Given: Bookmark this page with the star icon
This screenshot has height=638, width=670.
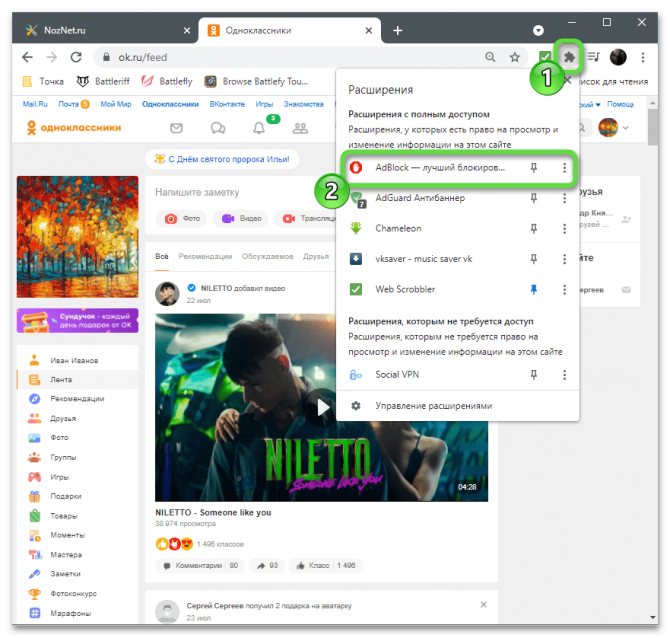Looking at the screenshot, I should coord(515,57).
